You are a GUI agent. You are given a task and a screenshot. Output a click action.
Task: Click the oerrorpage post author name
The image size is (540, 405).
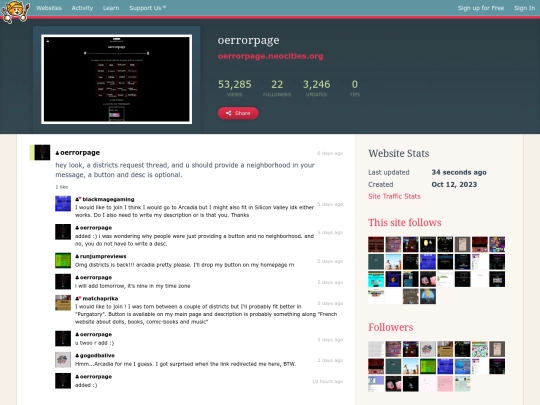click(80, 153)
